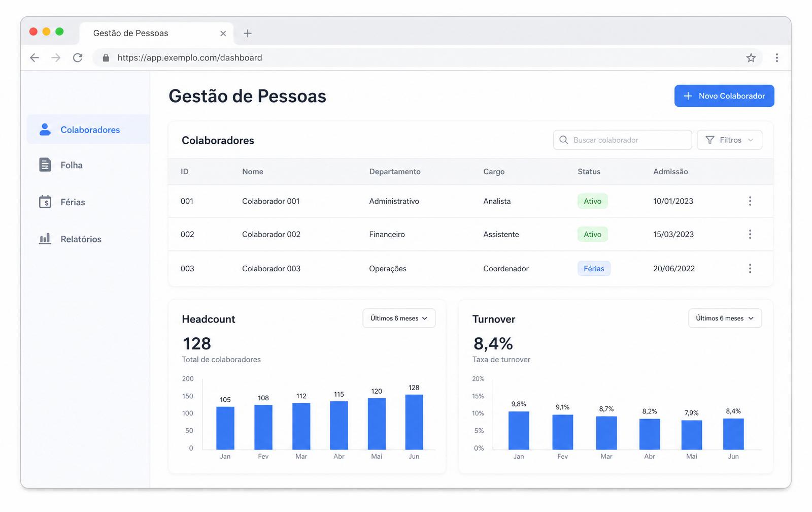This screenshot has height=512, width=812.
Task: Click the Headcount Abr bar labeled 115
Action: click(339, 426)
